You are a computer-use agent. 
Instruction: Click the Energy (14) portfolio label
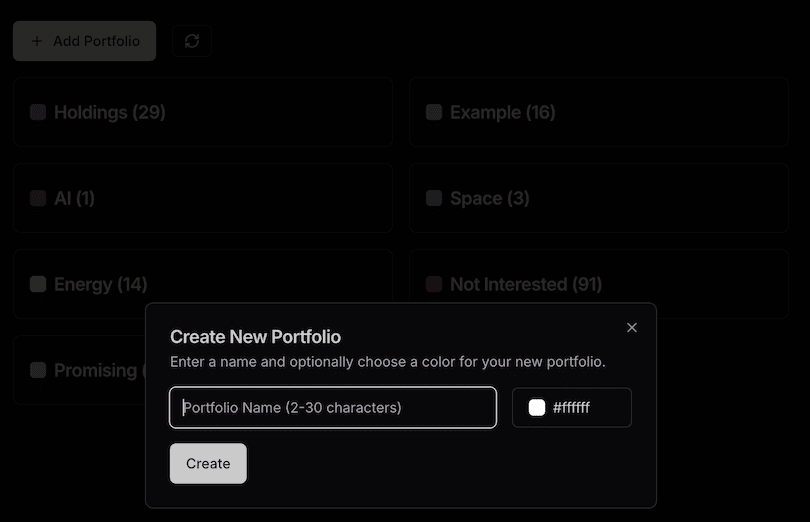(100, 284)
